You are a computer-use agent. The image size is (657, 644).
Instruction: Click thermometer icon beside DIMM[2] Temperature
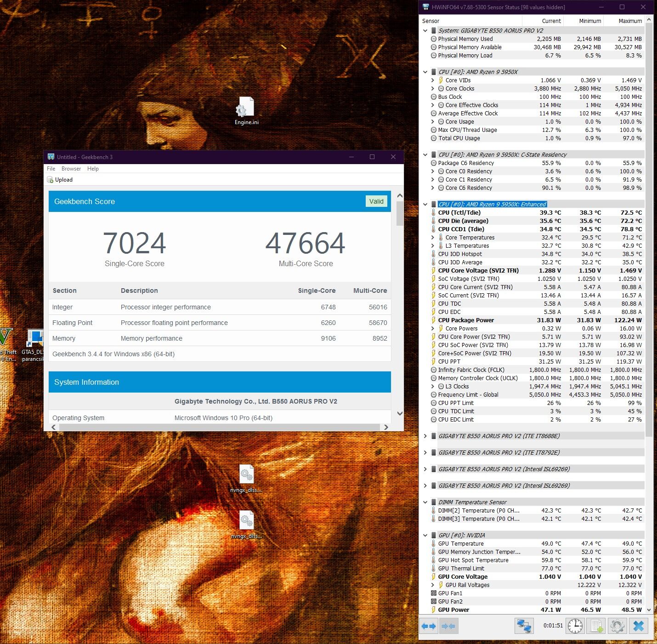point(433,511)
